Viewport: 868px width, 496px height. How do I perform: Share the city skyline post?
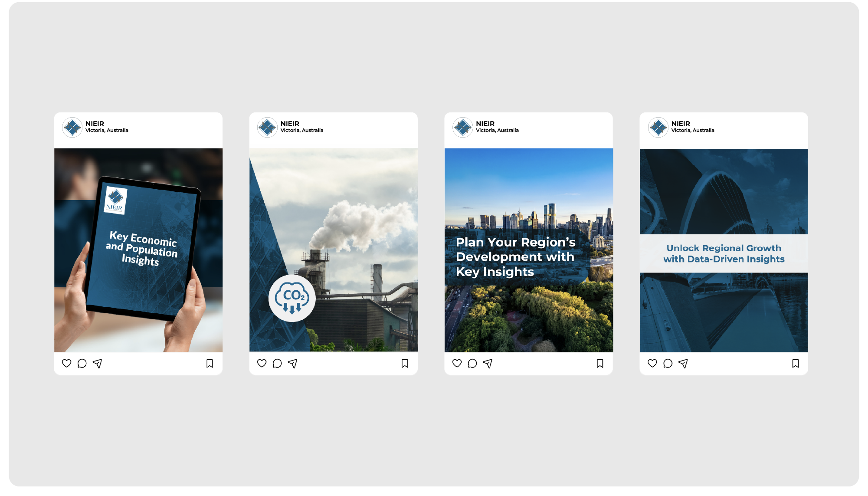coord(488,363)
